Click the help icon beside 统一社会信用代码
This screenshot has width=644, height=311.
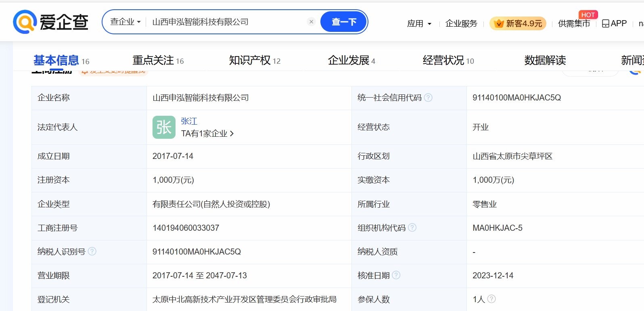pyautogui.click(x=429, y=98)
